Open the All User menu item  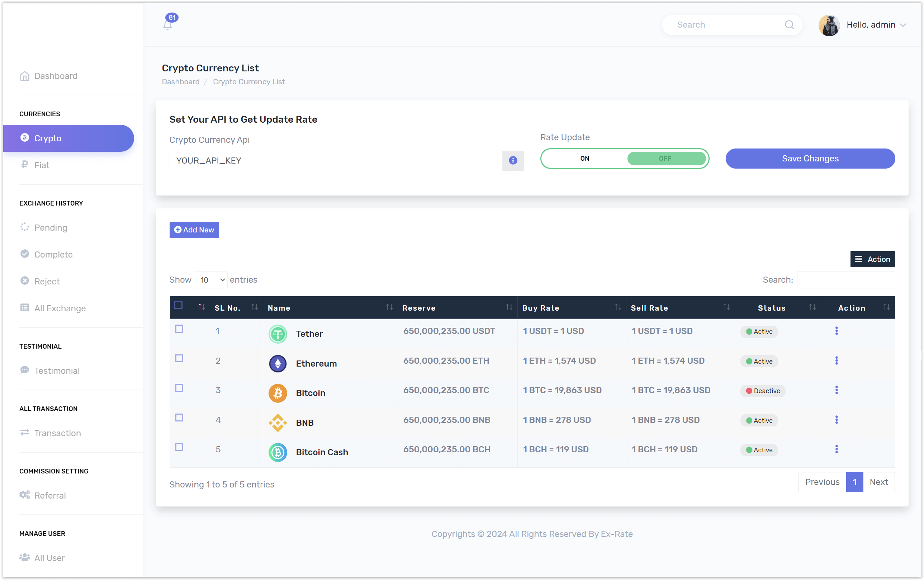point(49,558)
